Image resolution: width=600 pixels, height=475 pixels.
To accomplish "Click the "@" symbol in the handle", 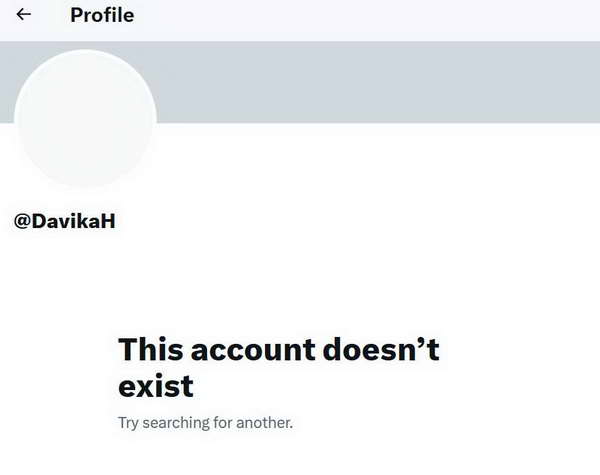I will [x=23, y=221].
